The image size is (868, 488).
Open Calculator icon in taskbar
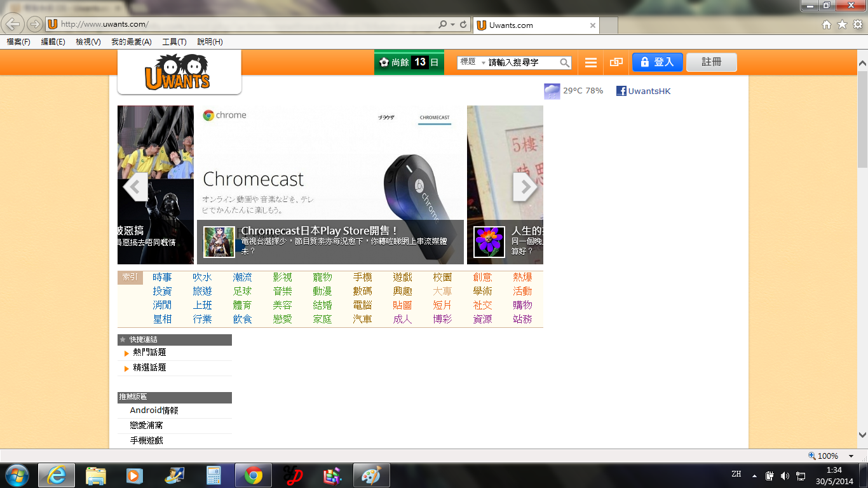[214, 475]
